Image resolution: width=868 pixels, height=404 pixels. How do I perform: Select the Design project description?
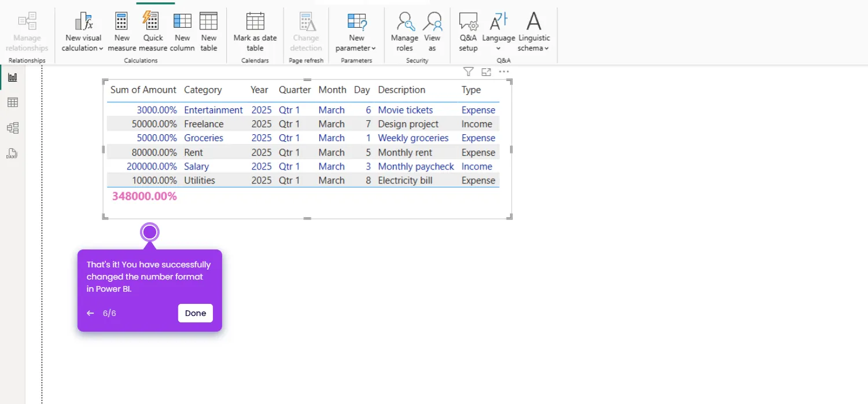(408, 124)
